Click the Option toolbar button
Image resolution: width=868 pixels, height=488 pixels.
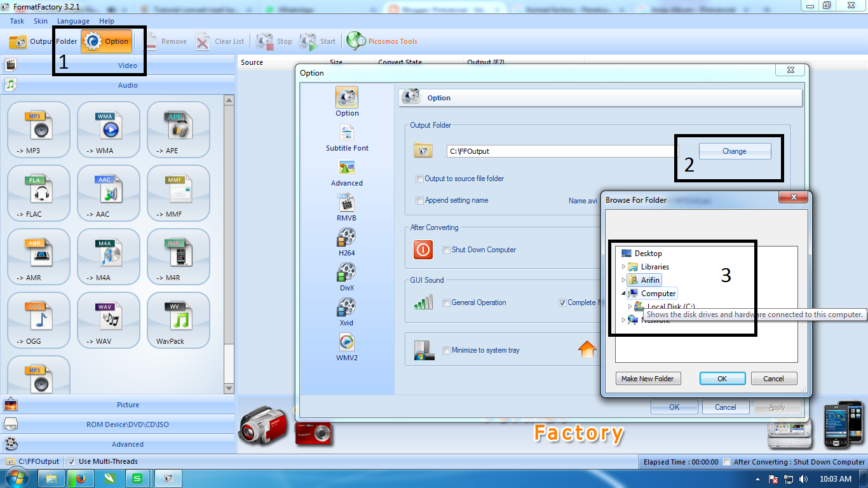point(107,41)
